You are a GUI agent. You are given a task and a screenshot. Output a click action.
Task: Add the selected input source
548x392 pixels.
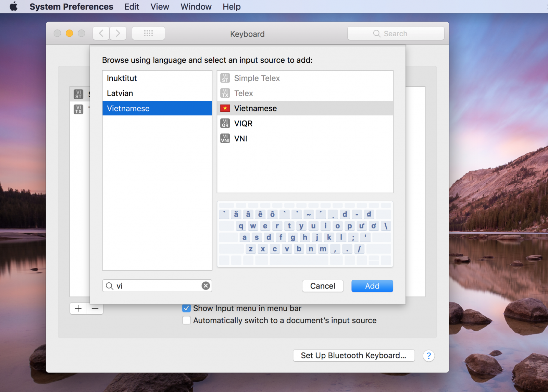click(372, 286)
